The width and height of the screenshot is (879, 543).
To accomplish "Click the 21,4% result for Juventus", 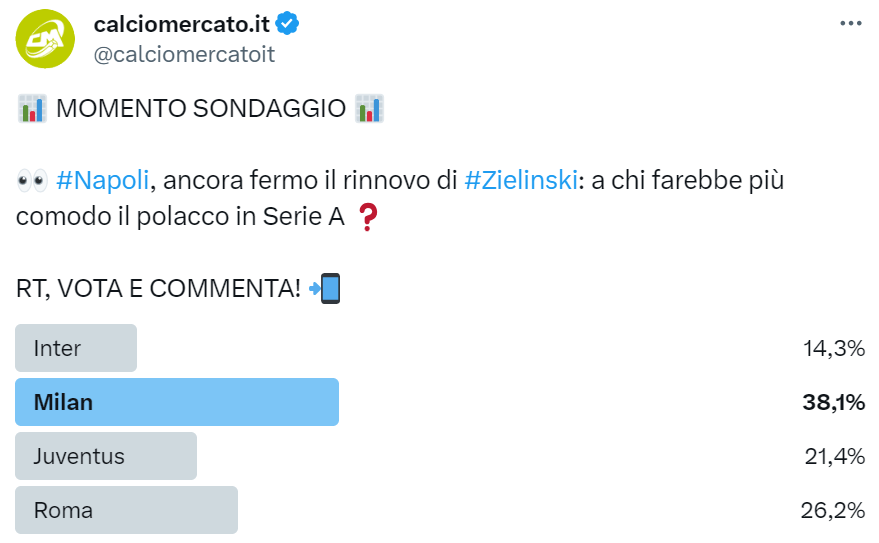I will click(834, 456).
